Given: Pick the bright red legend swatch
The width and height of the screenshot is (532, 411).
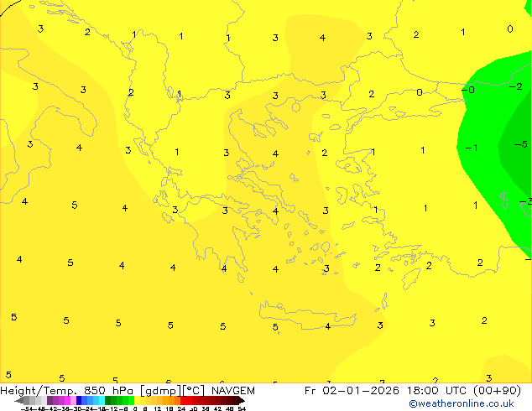Looking at the screenshot, I should click(183, 400).
